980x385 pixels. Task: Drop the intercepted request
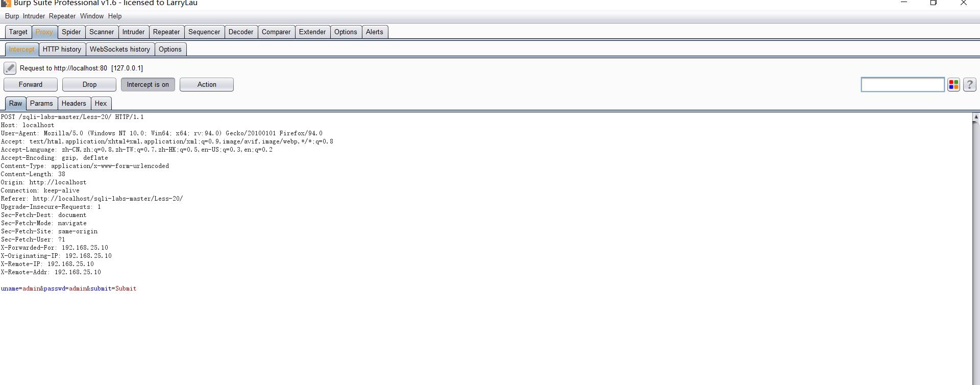89,85
